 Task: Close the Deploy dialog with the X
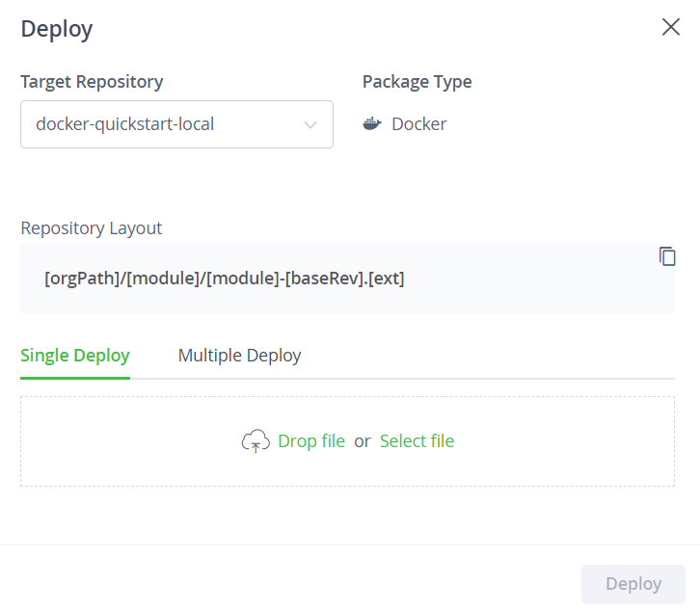pyautogui.click(x=670, y=27)
